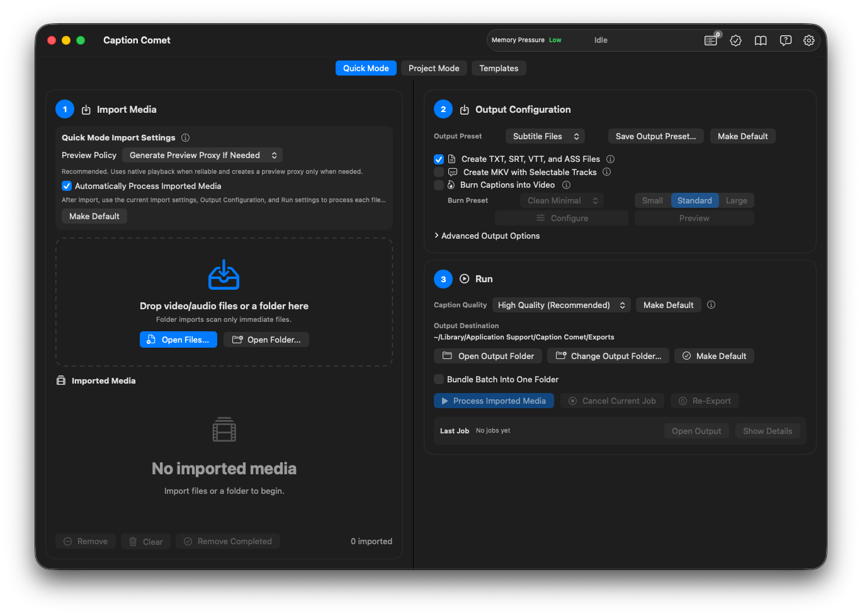
Task: Click Memory Pressure Low status indicator
Action: pyautogui.click(x=526, y=40)
